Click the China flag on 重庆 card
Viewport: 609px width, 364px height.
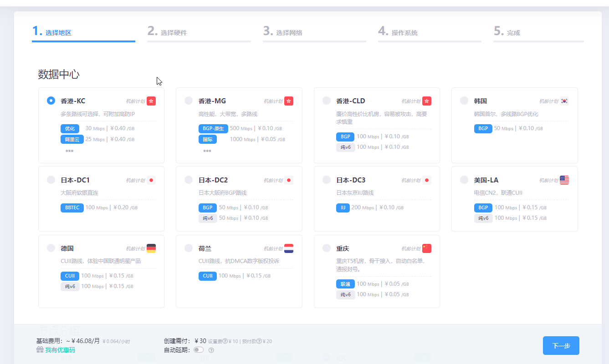point(427,248)
